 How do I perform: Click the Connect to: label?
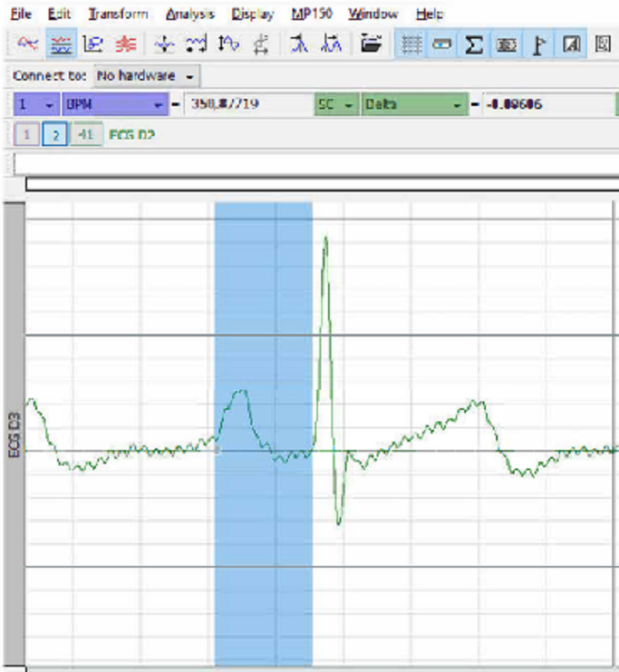(50, 76)
